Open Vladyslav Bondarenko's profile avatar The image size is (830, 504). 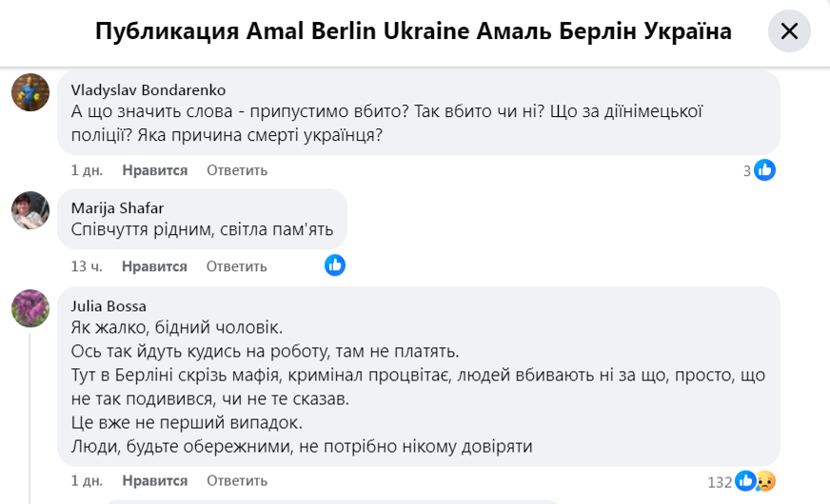pos(30,92)
